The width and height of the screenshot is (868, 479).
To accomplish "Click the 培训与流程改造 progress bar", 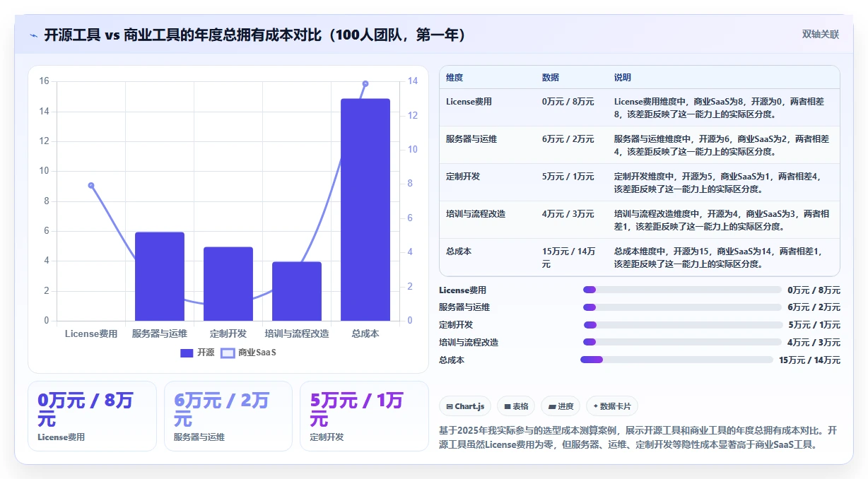I will (682, 342).
